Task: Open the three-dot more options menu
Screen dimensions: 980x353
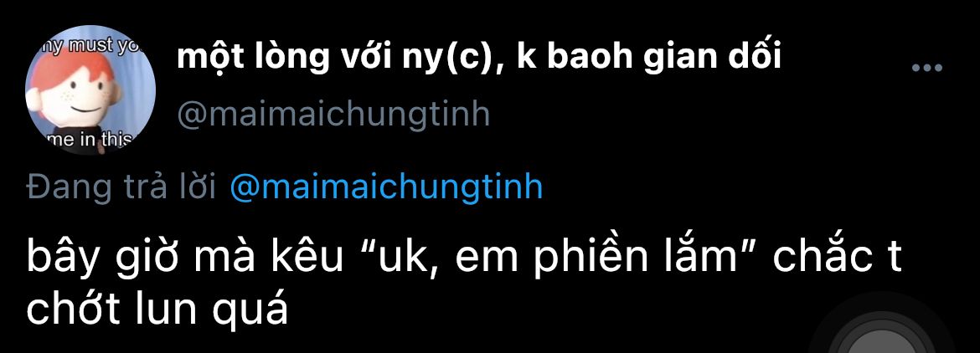Action: (927, 68)
